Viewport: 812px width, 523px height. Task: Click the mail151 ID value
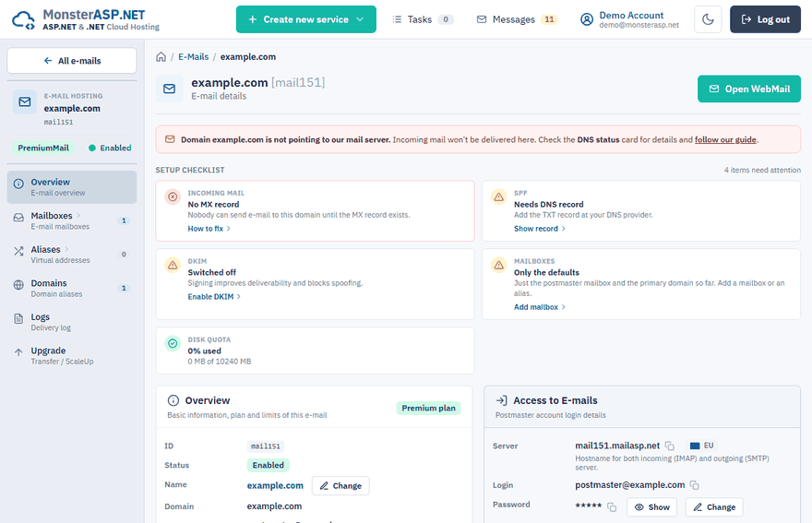[266, 446]
